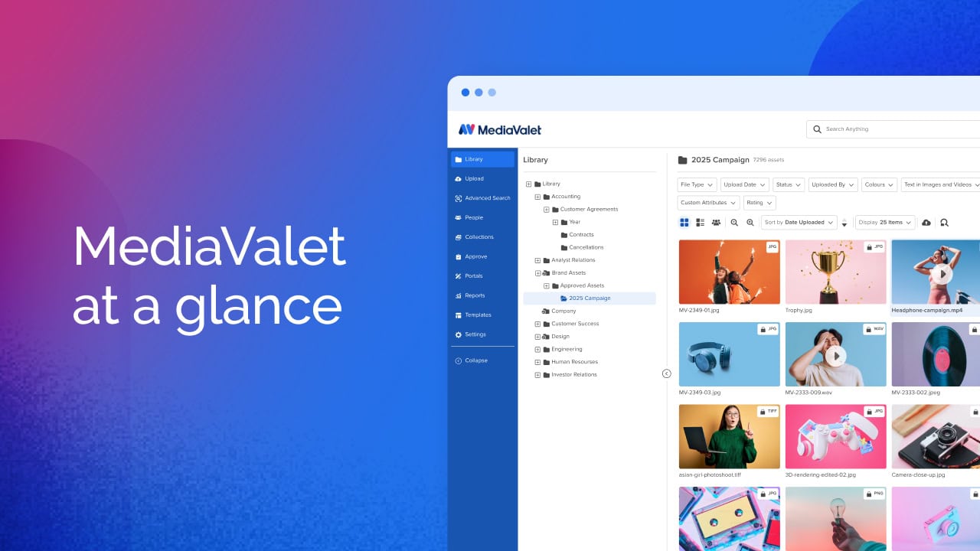Zoom out thumbnails with minus magnifier

(734, 223)
